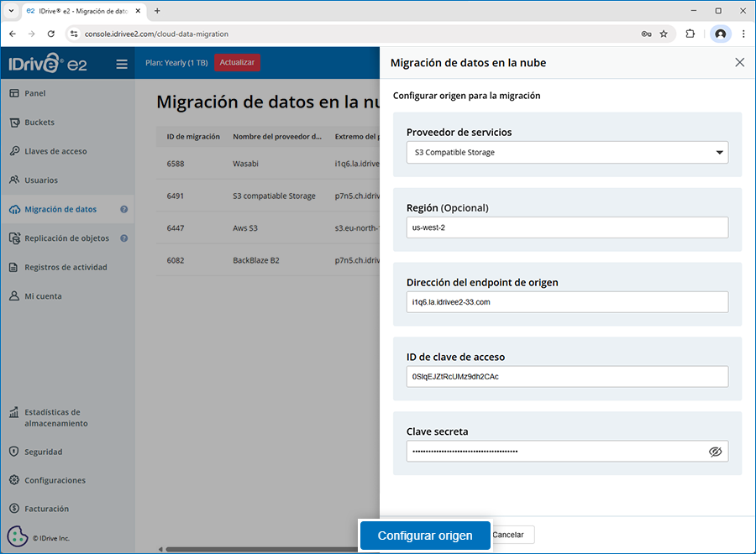
Task: Click the Llaves de acceso key icon
Action: pyautogui.click(x=14, y=152)
